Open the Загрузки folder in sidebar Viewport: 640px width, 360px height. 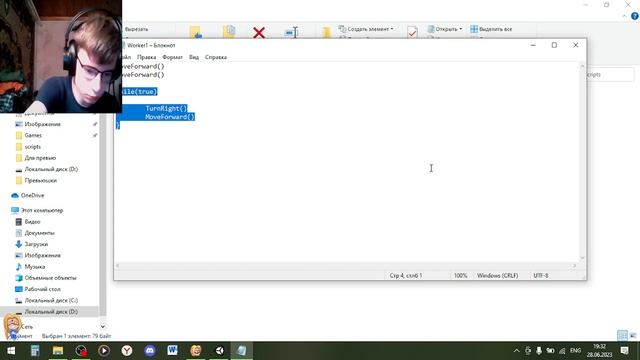[36, 244]
